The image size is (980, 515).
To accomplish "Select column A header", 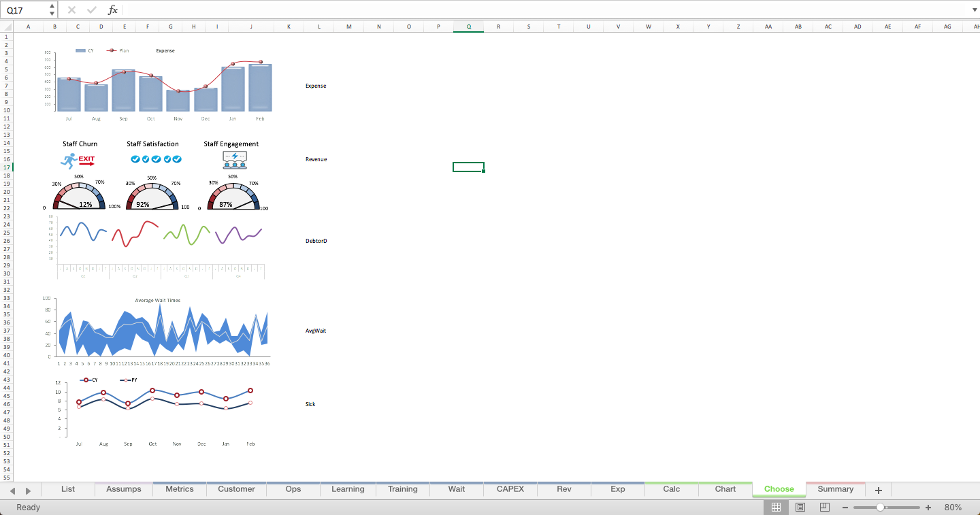I will [29, 27].
